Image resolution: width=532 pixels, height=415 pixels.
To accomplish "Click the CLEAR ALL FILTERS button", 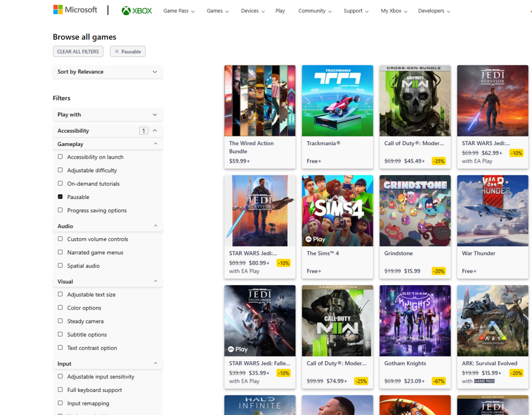I will pyautogui.click(x=78, y=51).
